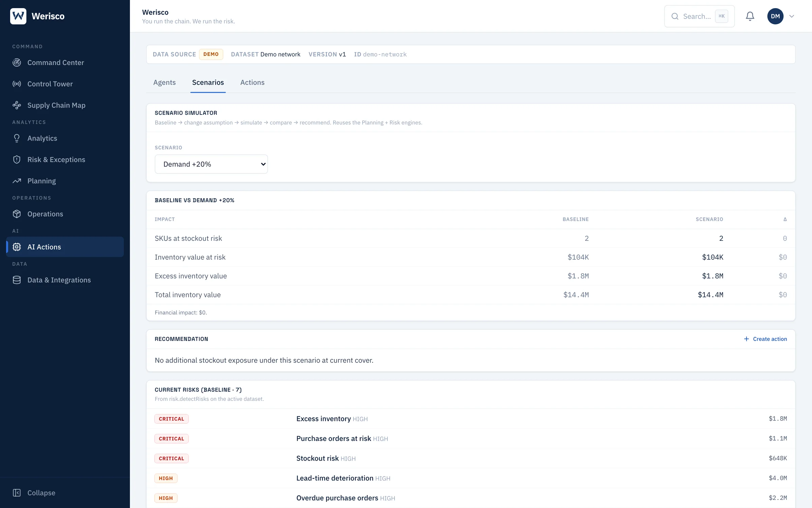The image size is (812, 508).
Task: Switch to the Actions tab
Action: click(252, 82)
